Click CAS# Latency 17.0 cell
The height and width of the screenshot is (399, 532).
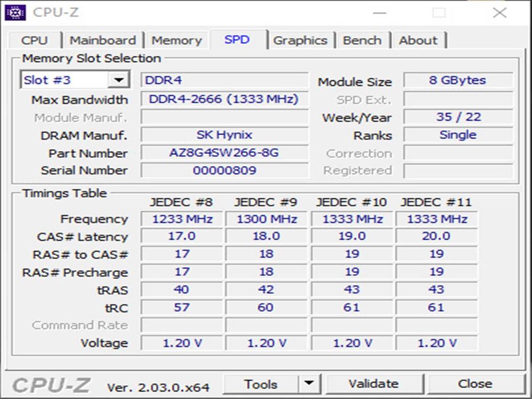(182, 236)
